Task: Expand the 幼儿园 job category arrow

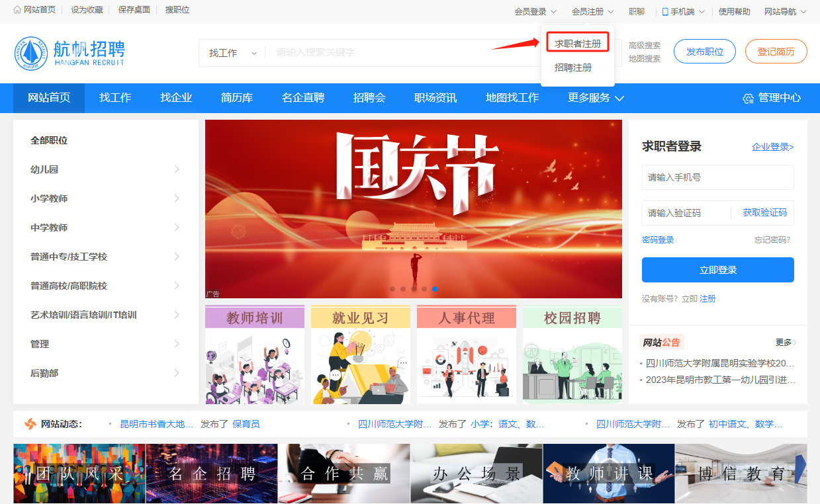Action: [x=177, y=169]
